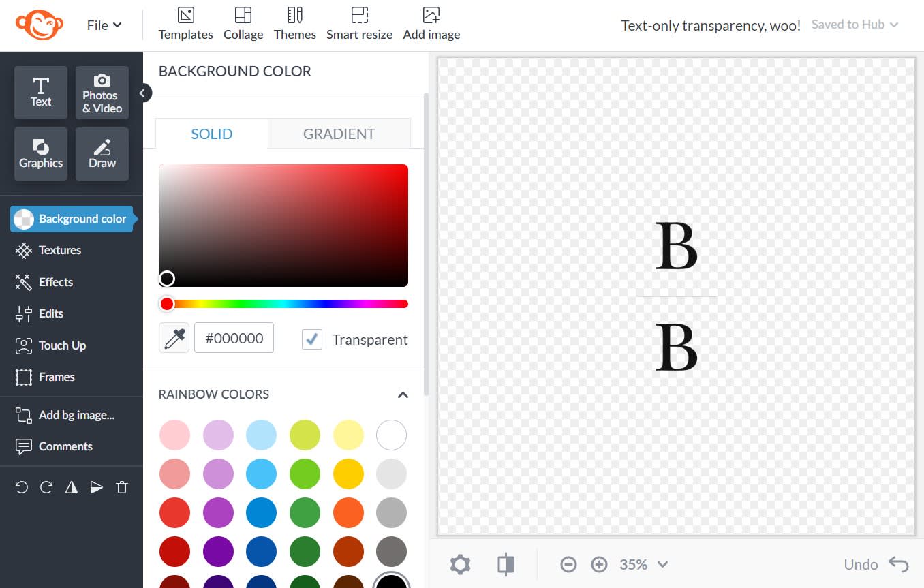Open the File dropdown menu
The image size is (924, 588).
104,25
